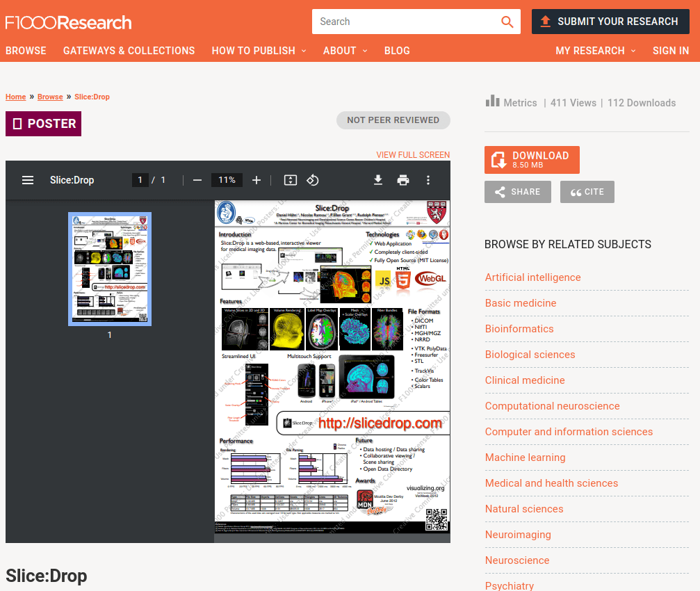Open Basic medicine subject
The width and height of the screenshot is (700, 591).
(x=521, y=303)
